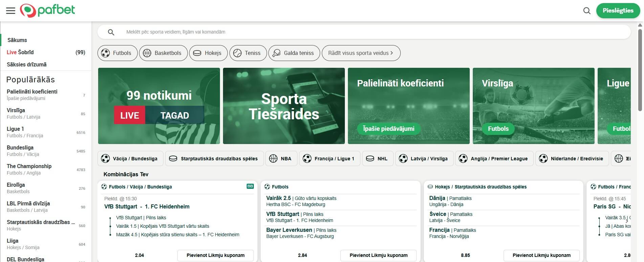Click the Īpašie piedāvājumi banner button

[388, 129]
